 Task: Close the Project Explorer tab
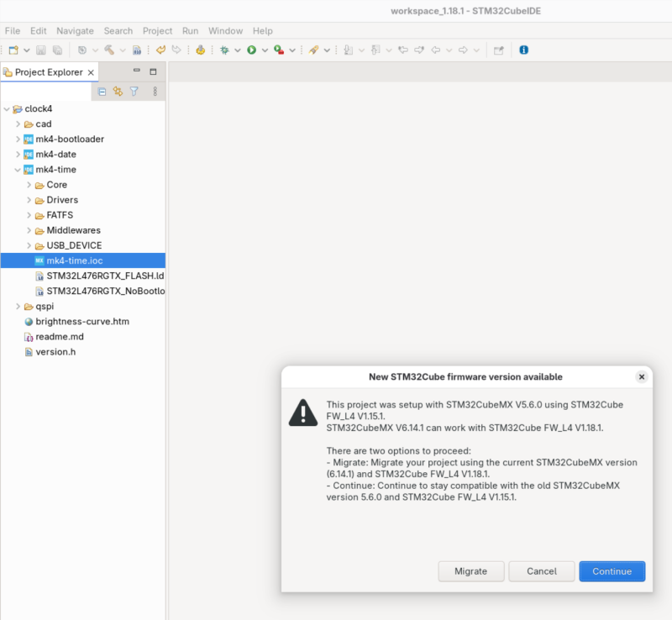coord(91,72)
